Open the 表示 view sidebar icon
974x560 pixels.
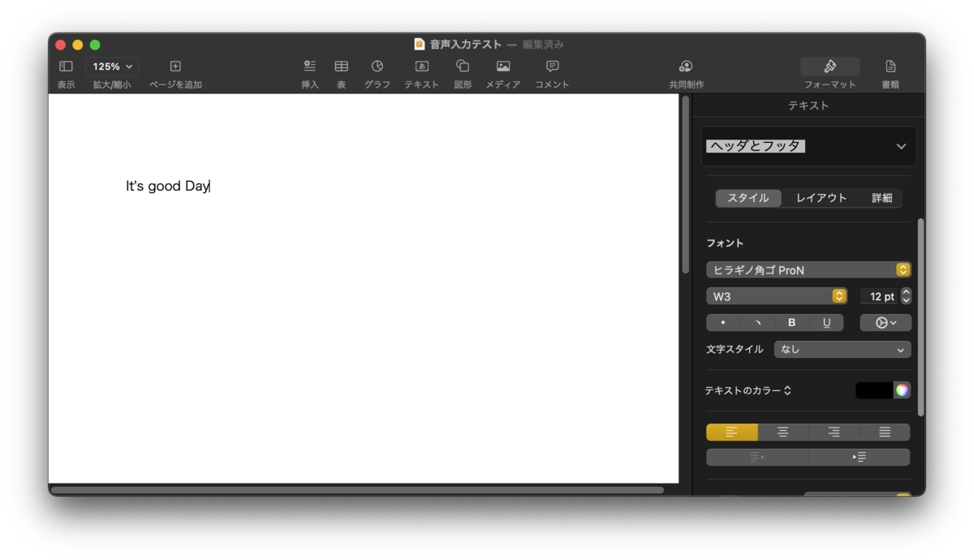click(x=66, y=67)
